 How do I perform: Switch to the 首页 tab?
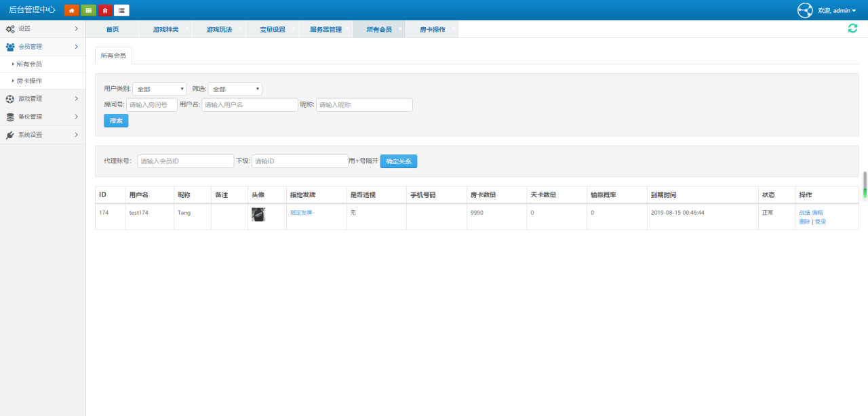click(113, 30)
